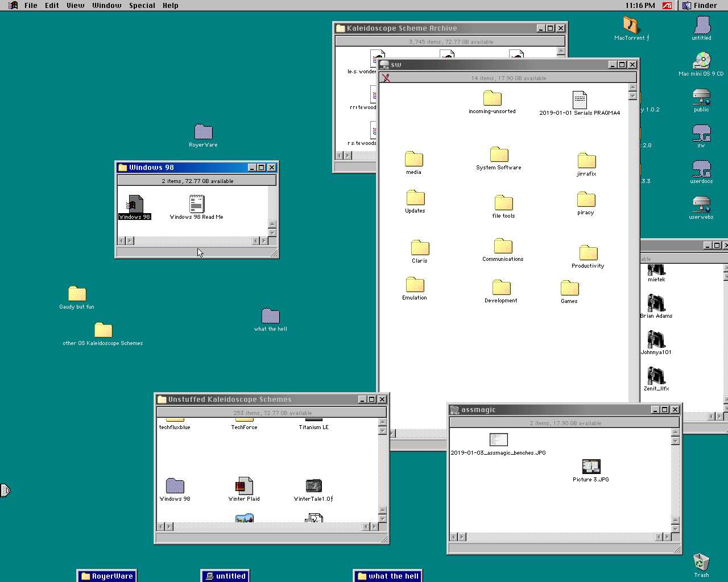Open the Apple menu

[13, 5]
